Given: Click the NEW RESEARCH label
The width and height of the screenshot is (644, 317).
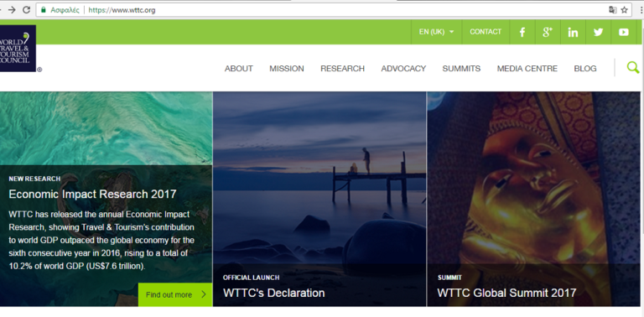Looking at the screenshot, I should [34, 179].
